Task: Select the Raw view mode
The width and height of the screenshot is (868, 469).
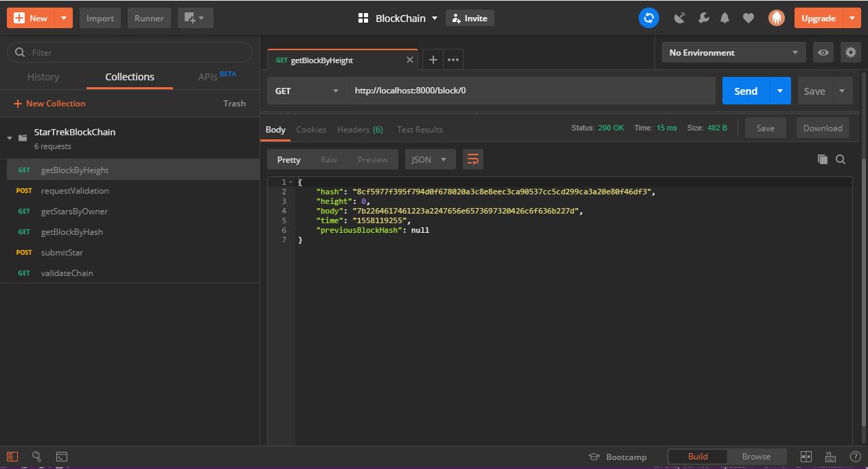Action: pyautogui.click(x=329, y=159)
